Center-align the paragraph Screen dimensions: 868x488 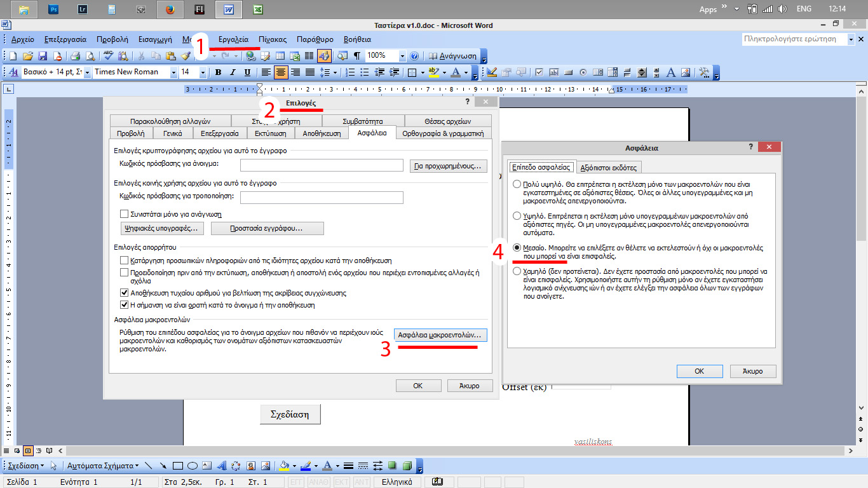(x=281, y=72)
